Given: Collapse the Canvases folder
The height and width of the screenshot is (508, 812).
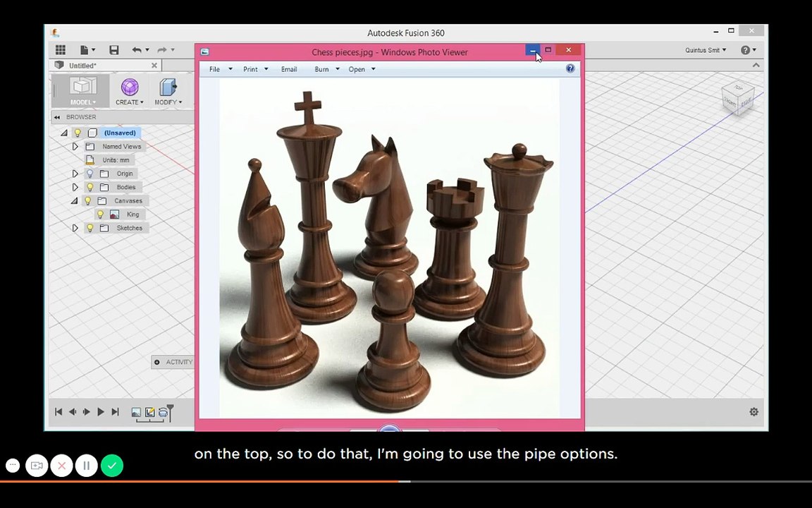Looking at the screenshot, I should coord(74,200).
